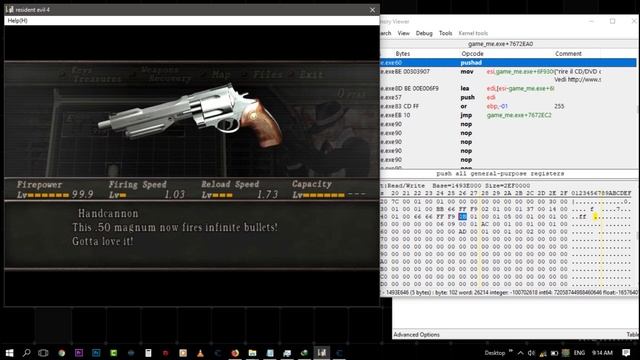640x360 pixels.
Task: Show hidden system tray icons chevron
Action: click(521, 353)
